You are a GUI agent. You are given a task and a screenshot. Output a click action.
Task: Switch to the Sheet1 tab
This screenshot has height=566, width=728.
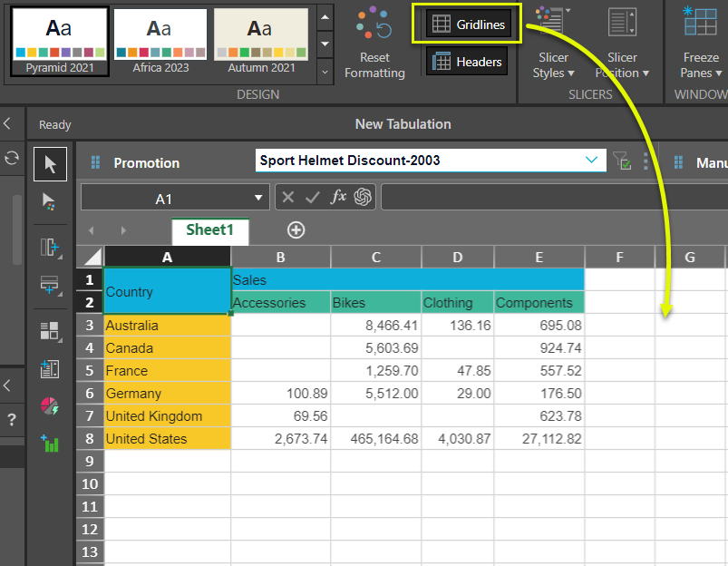point(209,230)
